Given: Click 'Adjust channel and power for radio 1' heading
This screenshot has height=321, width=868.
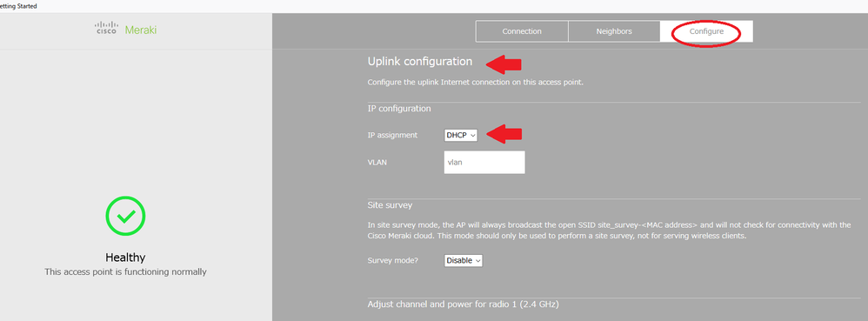Looking at the screenshot, I should (464, 304).
